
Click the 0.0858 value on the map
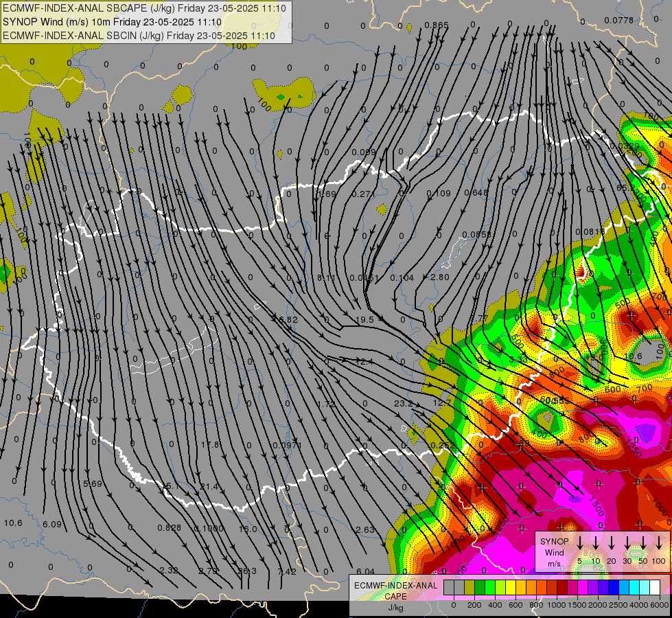477,234
